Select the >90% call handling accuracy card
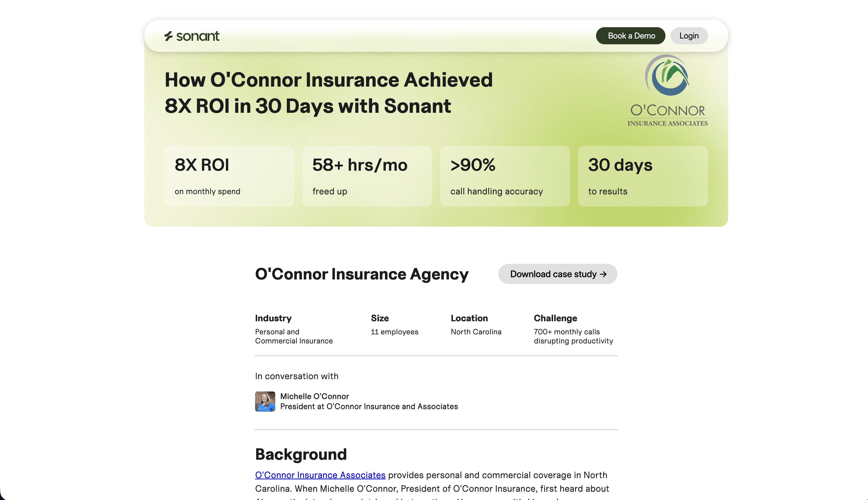The width and height of the screenshot is (868, 500). [x=505, y=176]
